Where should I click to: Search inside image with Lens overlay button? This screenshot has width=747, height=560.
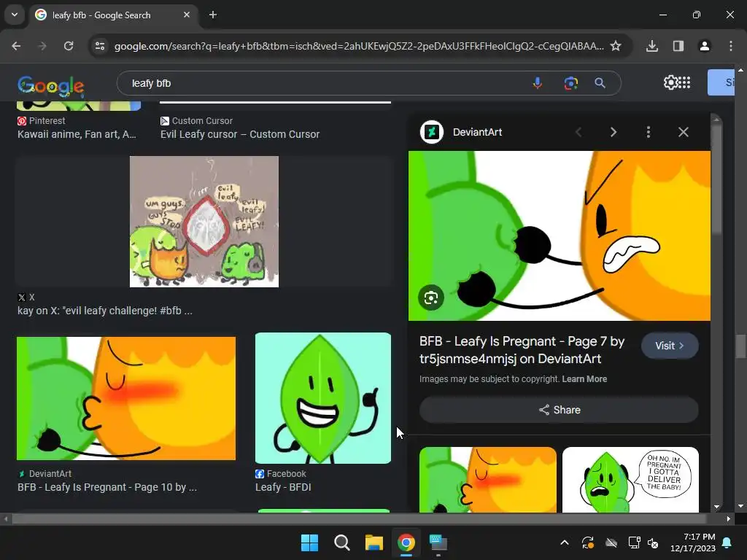[431, 297]
